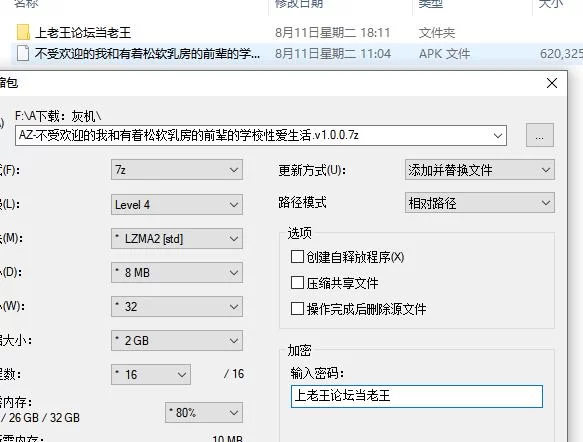583x442 pixels.
Task: Open the 相对路径 path mode dropdown
Action: (480, 203)
